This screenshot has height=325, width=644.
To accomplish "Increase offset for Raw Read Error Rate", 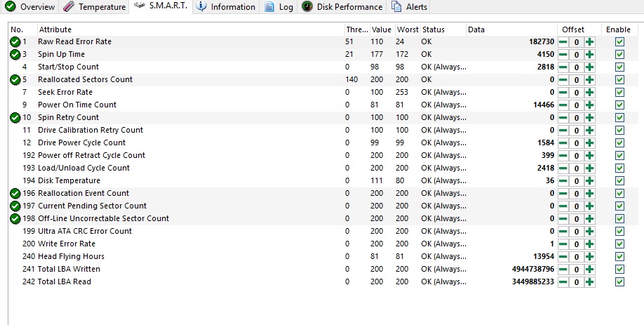I will point(590,42).
